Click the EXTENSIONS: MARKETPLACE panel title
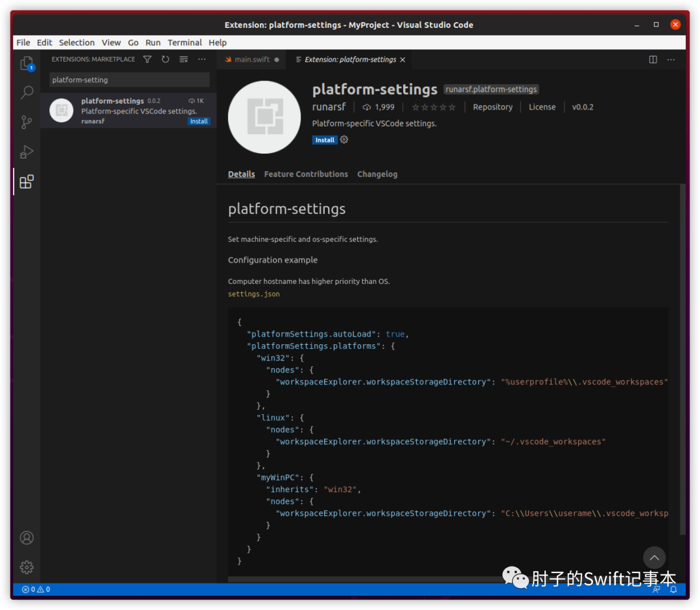Image resolution: width=700 pixels, height=610 pixels. pyautogui.click(x=93, y=60)
